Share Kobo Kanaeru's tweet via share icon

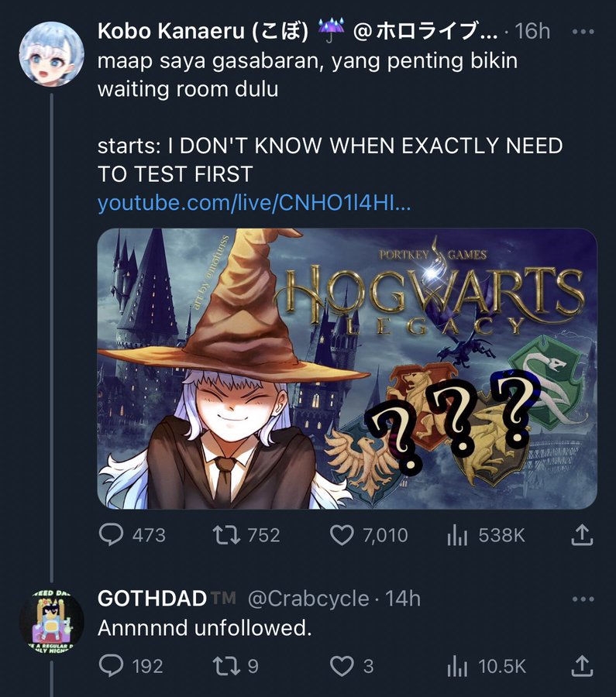coord(582,534)
